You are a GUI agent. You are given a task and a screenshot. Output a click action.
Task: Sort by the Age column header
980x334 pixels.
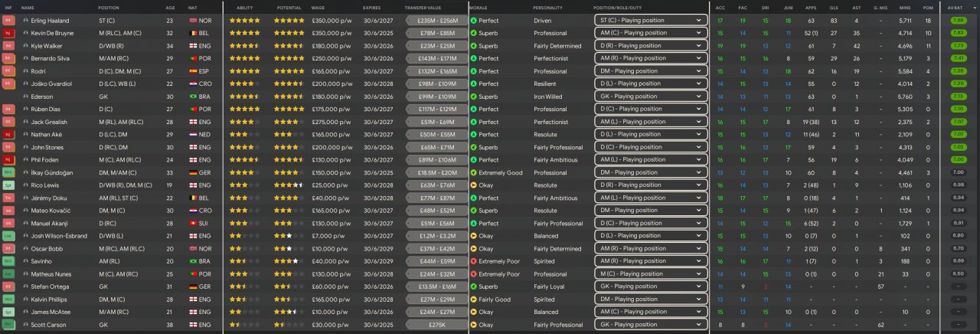click(170, 7)
